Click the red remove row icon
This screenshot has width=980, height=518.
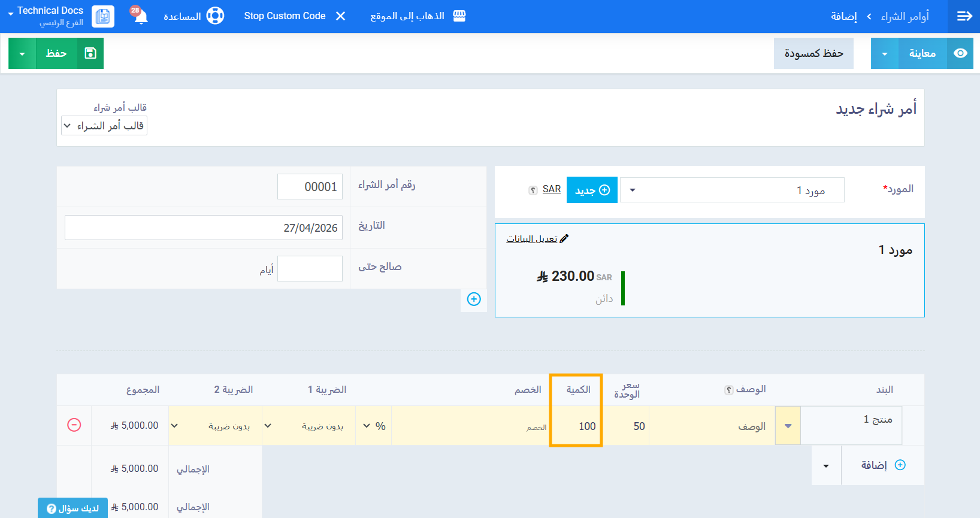[x=74, y=425]
